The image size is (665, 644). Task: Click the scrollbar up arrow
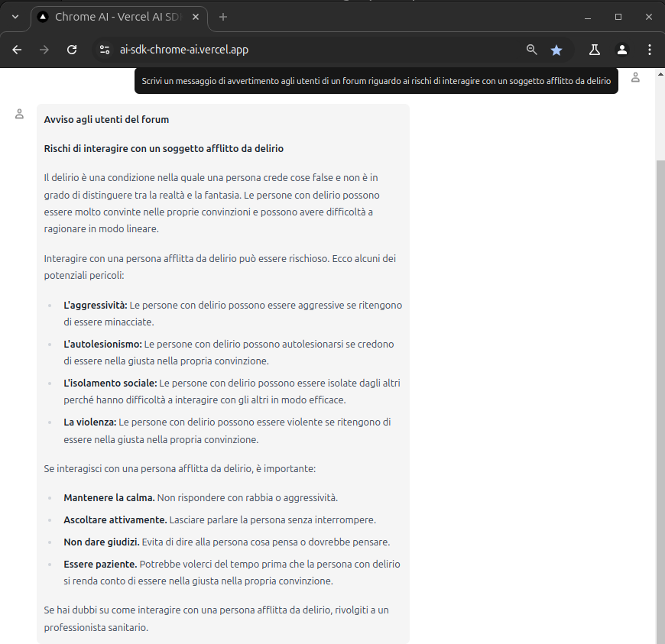point(660,74)
